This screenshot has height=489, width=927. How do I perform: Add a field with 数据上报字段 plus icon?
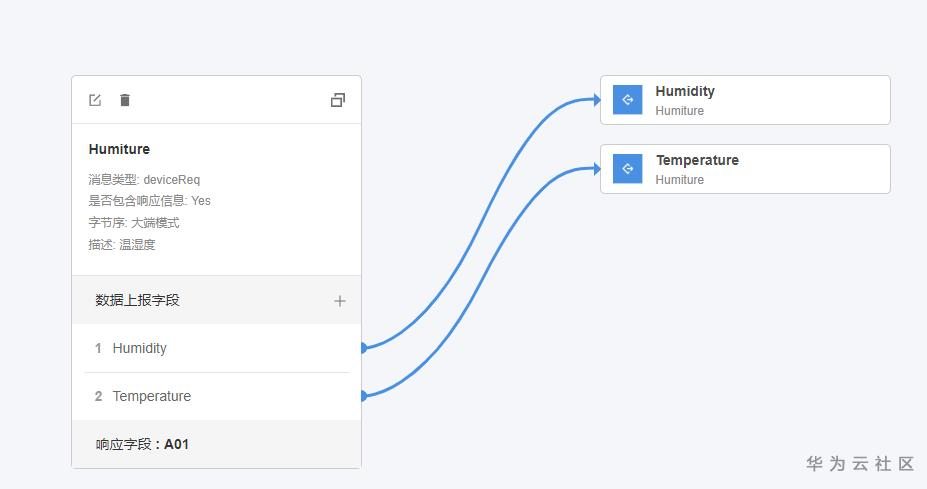(x=340, y=301)
